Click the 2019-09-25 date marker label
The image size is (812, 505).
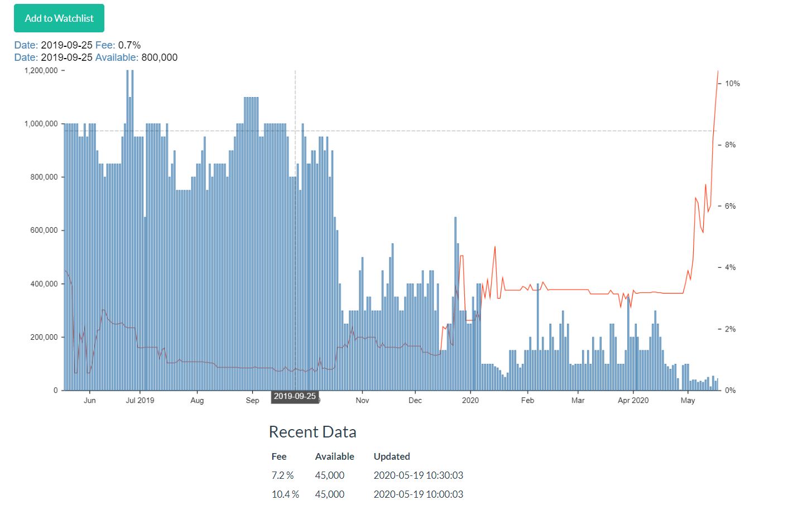coord(295,396)
